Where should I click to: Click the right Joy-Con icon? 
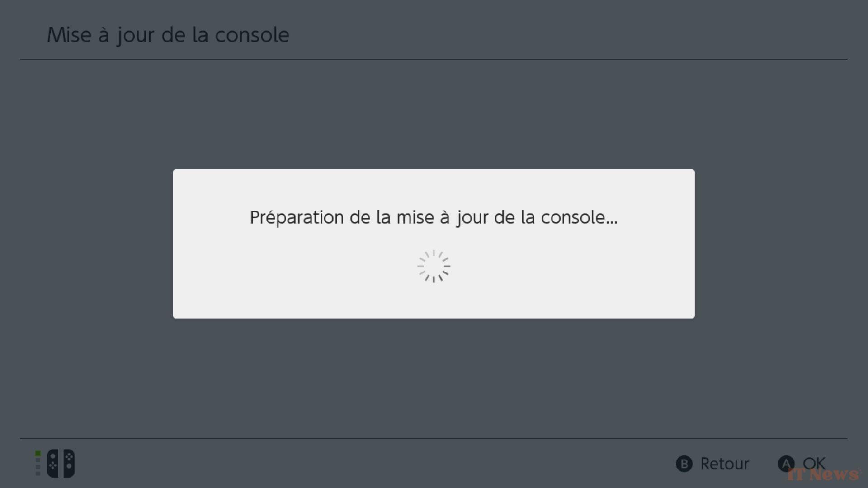[69, 463]
